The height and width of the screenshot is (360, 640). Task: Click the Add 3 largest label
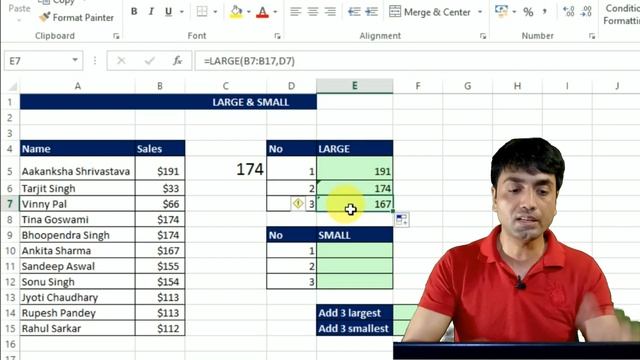355,313
